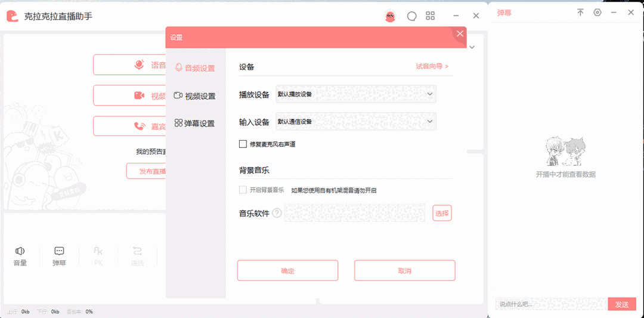
Task: Enable 修复麦克风右声道 checkbox
Action: (x=242, y=144)
